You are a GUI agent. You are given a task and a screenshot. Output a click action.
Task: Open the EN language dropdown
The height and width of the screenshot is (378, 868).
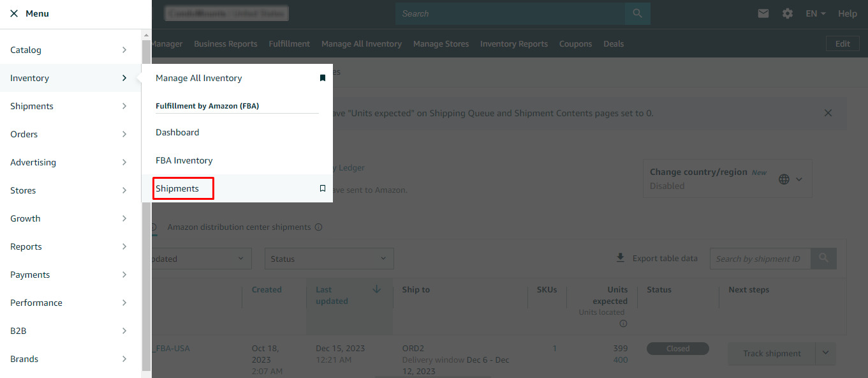[816, 13]
